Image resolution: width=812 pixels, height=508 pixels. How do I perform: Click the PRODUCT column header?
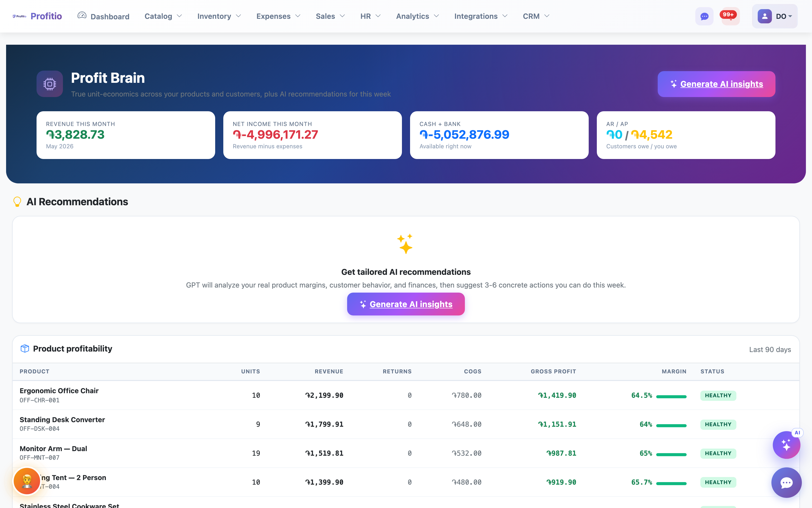click(x=35, y=371)
